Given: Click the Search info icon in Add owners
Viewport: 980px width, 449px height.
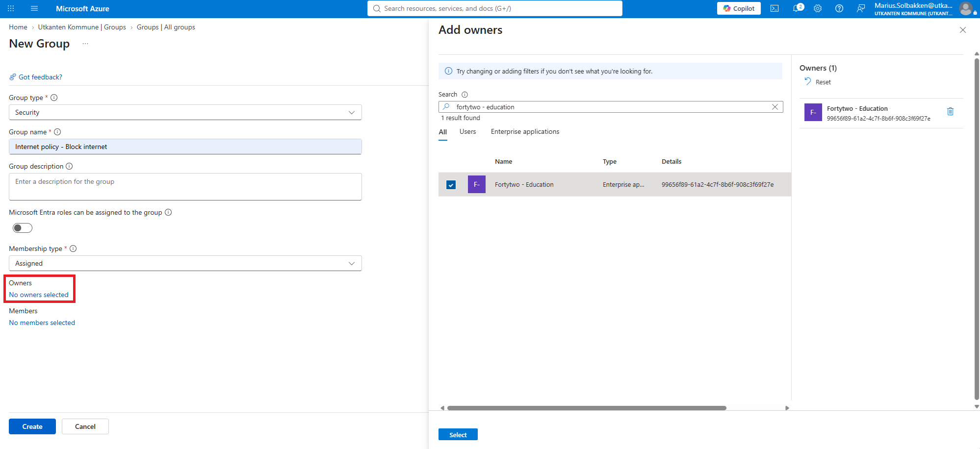Looking at the screenshot, I should [464, 95].
